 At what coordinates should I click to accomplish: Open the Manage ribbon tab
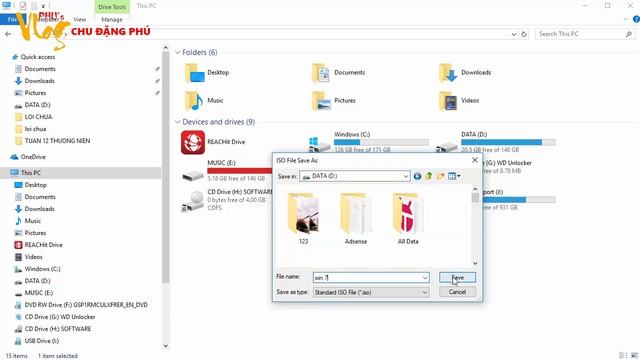click(112, 19)
